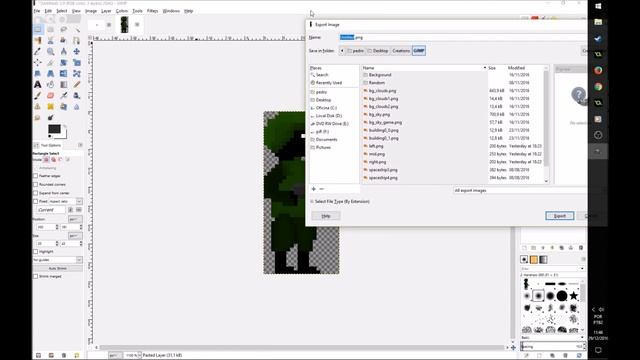Select the Airbrush tool

pos(64,96)
